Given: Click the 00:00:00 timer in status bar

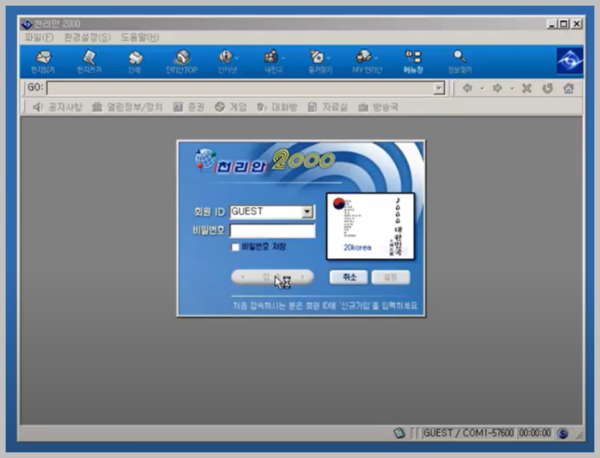Looking at the screenshot, I should (x=535, y=433).
